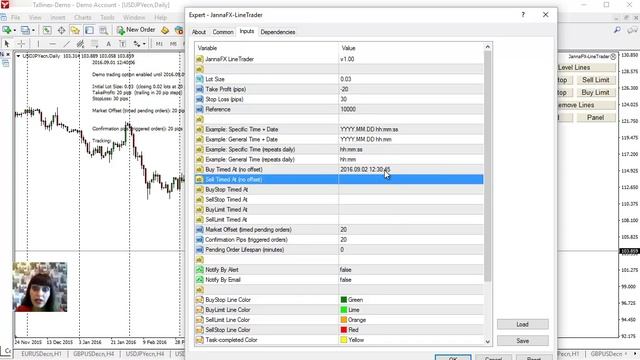Toggle the Navigator folder-star icon
The height and width of the screenshot is (360, 640).
tap(75, 30)
